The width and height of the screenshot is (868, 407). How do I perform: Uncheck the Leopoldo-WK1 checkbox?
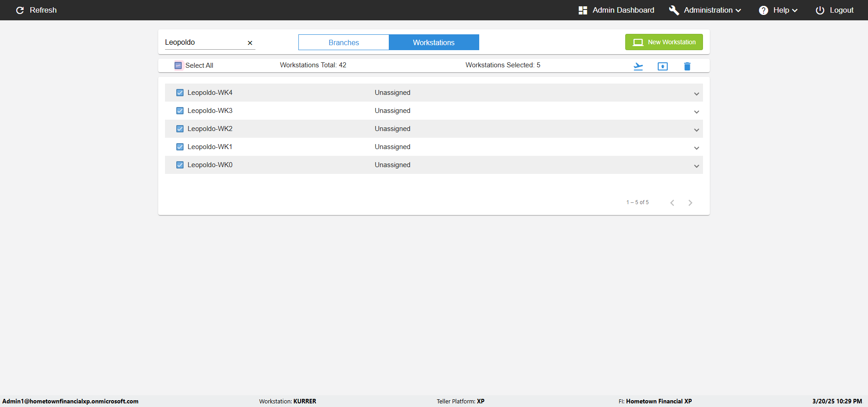click(180, 147)
